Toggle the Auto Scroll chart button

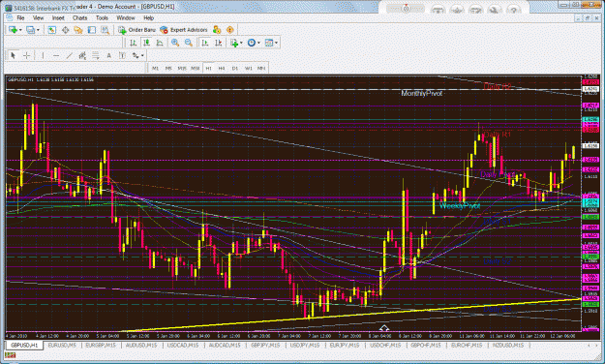tap(205, 43)
